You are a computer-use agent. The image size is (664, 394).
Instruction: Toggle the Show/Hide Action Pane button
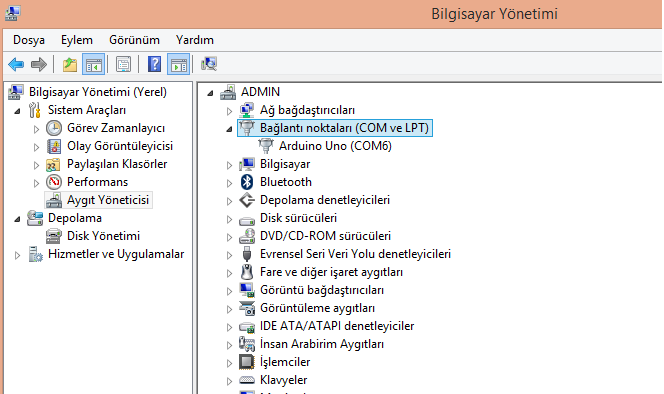[x=178, y=64]
